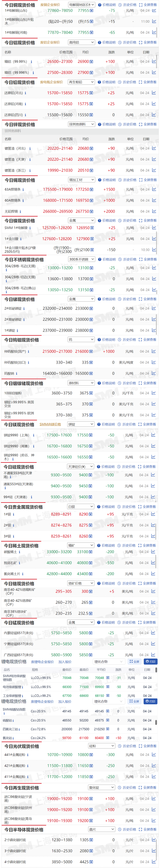Open 锂化合物 dropdown above SMM硫酸钴指数 table

pyautogui.click(x=109, y=701)
